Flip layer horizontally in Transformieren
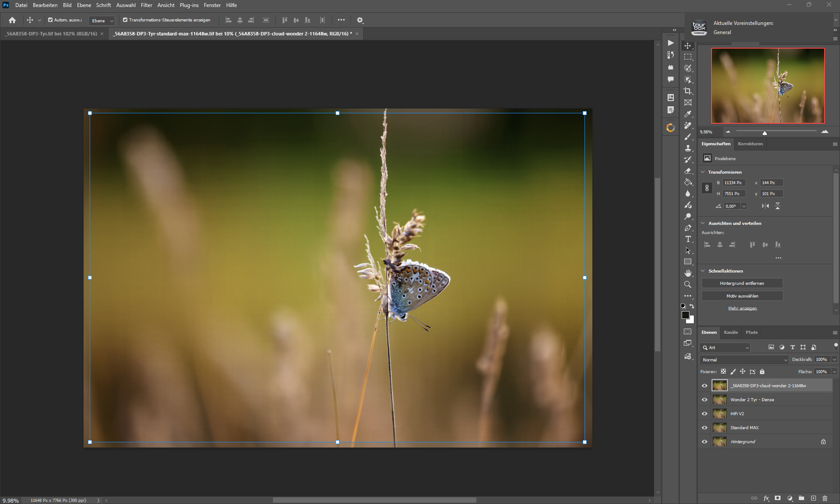Screen dimensions: 840x504 click(765, 206)
